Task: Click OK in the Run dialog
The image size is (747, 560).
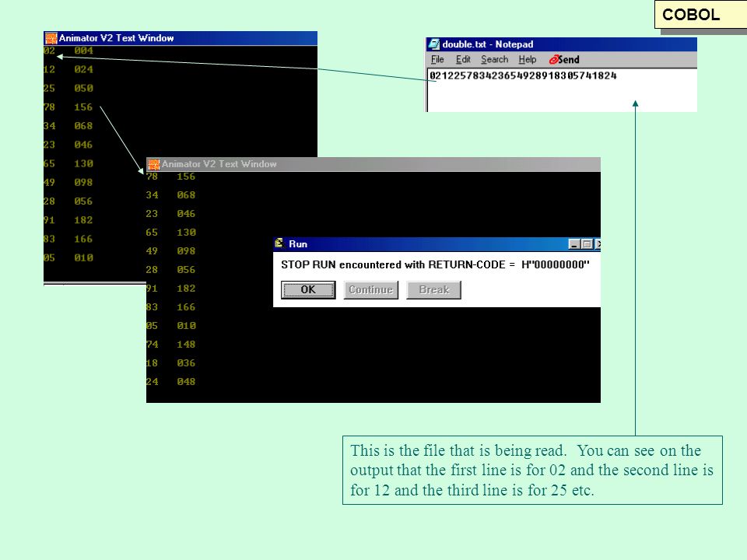Action: click(308, 289)
